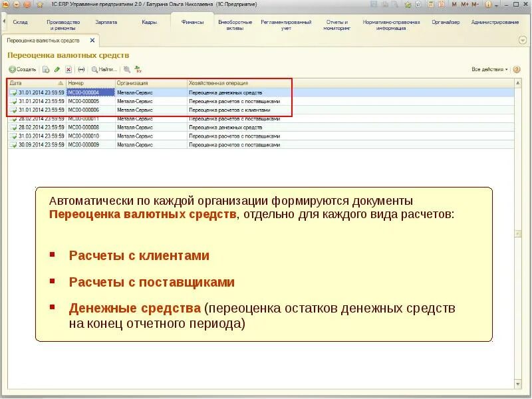The image size is (532, 399).
Task: Open the Администрирование section
Action: 495,22
